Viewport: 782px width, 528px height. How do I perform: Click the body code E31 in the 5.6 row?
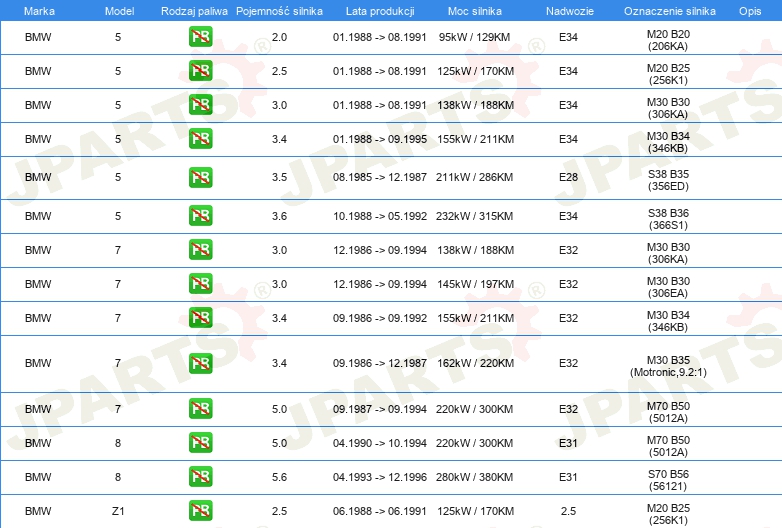click(x=569, y=477)
